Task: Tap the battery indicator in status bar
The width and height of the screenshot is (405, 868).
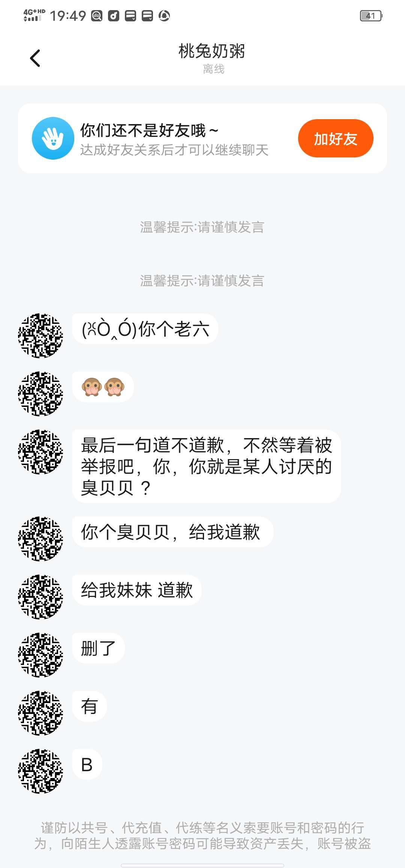Action: (370, 16)
